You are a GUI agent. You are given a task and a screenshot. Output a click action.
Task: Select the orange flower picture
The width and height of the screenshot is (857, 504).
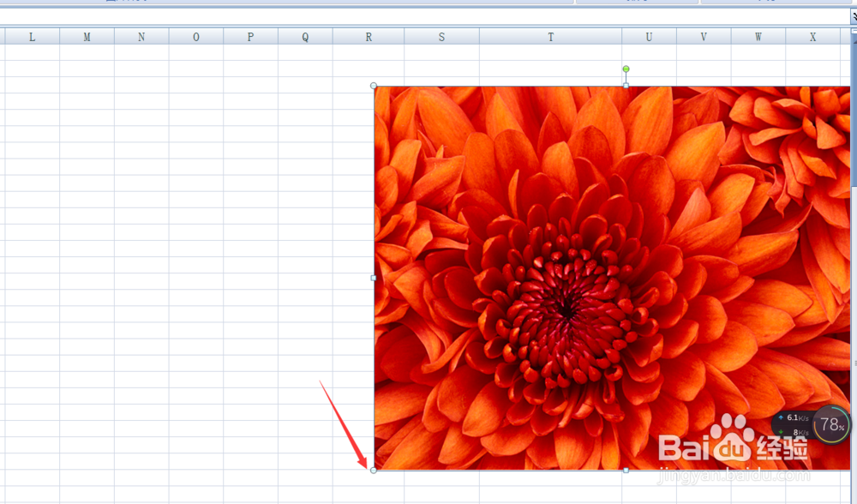(x=612, y=278)
